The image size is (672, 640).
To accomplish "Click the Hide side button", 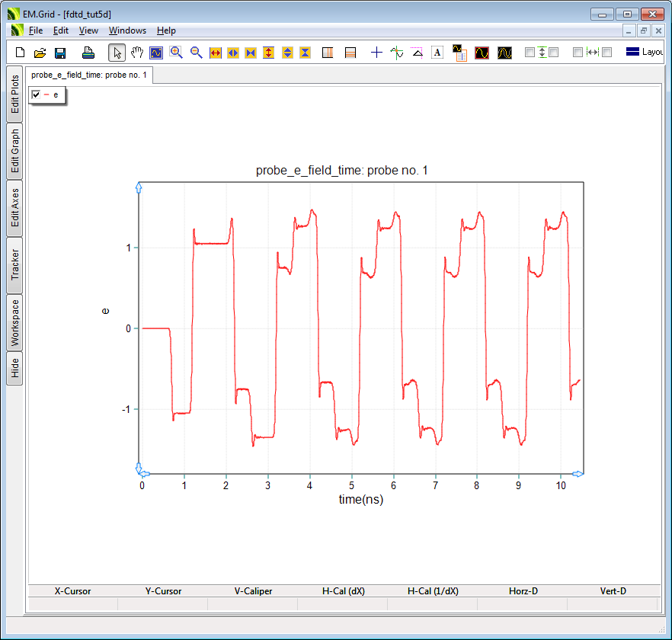I will click(x=15, y=369).
